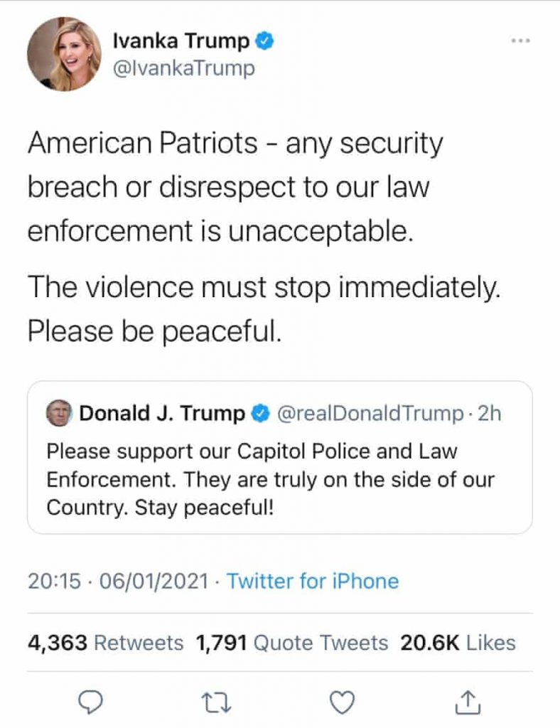View the 4,363 Retweets list
Image resolution: width=560 pixels, height=728 pixels.
pos(105,643)
